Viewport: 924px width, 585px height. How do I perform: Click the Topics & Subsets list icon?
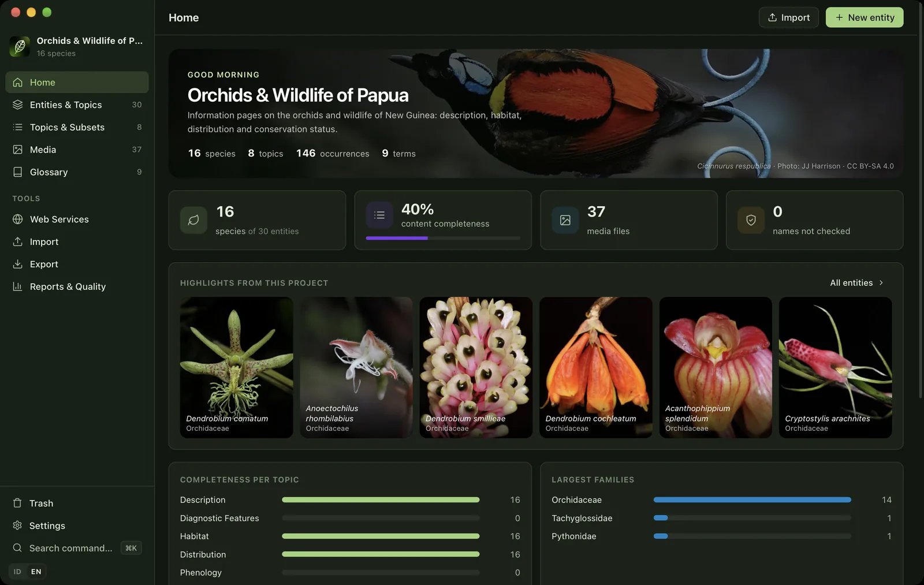pyautogui.click(x=18, y=127)
